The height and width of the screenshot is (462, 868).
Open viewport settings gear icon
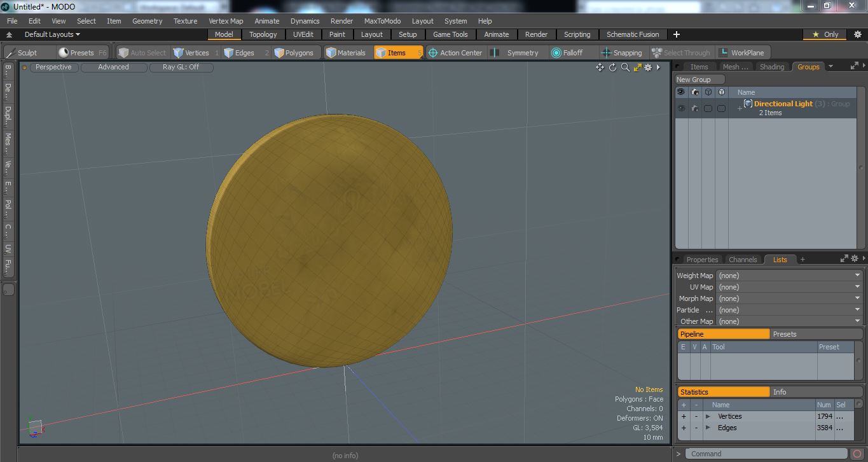pos(648,67)
